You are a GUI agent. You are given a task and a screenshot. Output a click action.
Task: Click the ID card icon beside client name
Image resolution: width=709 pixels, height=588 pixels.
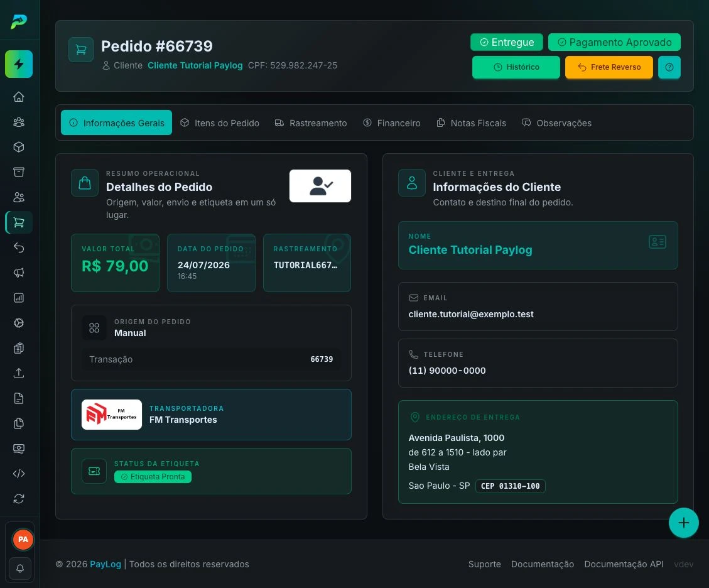[658, 242]
